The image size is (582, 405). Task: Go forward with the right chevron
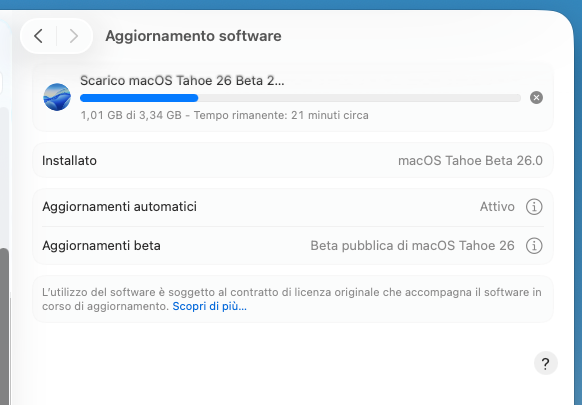point(74,36)
